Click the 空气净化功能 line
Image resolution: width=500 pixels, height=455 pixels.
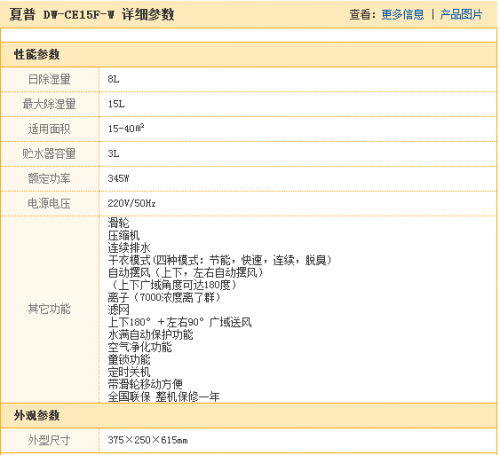[140, 347]
